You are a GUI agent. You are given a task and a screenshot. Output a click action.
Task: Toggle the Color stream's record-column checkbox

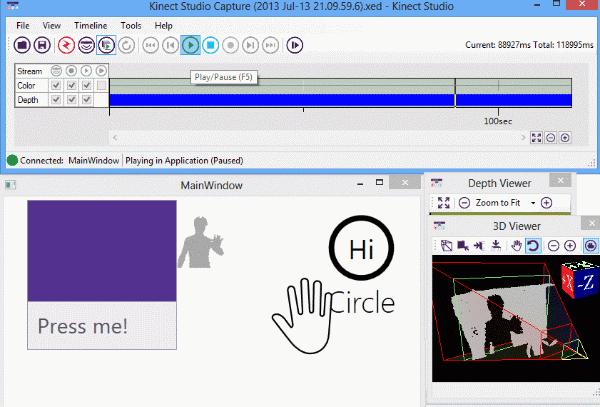pyautogui.click(x=71, y=85)
